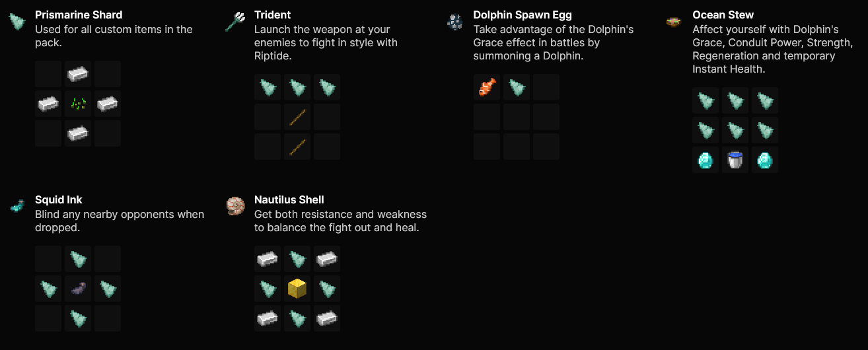
Task: Open the Prismarine Shard title
Action: click(x=79, y=15)
